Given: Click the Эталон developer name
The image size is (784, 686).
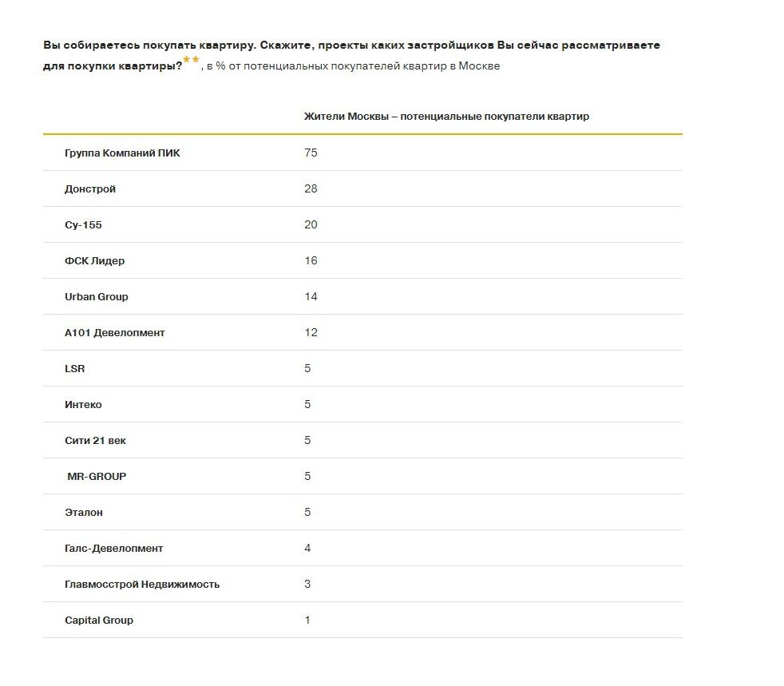Looking at the screenshot, I should click(x=84, y=513).
